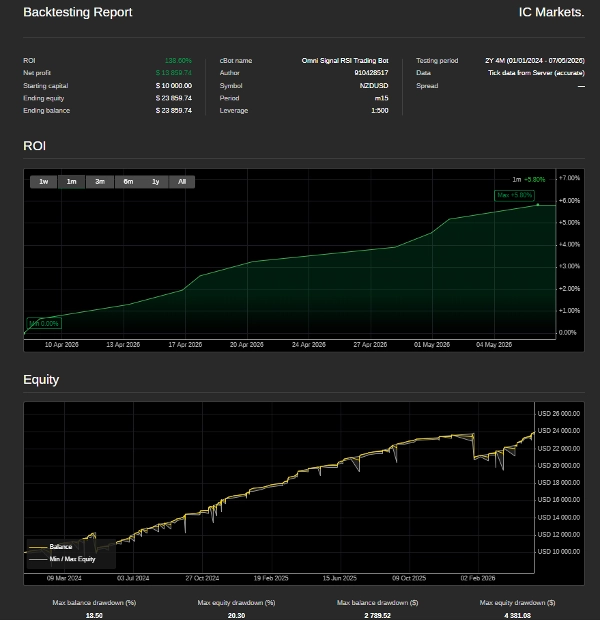
Task: Click cBot name Omni Signal RSI Trading Bot
Action: point(345,60)
